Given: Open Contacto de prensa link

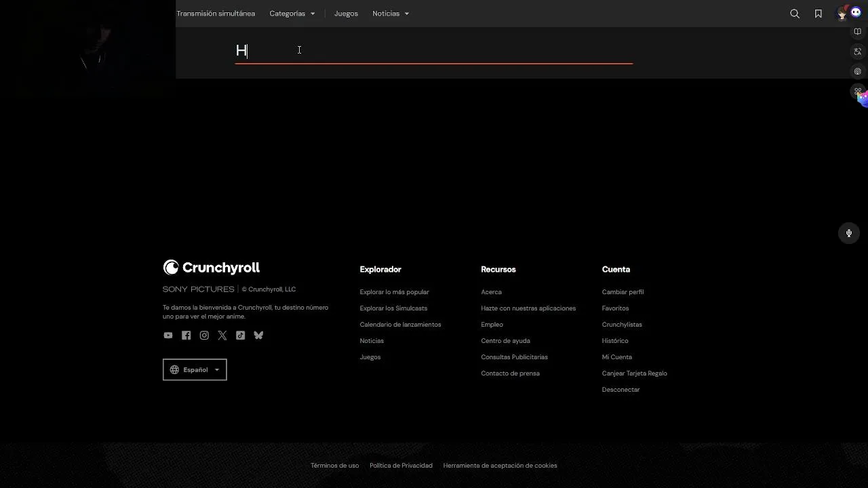Looking at the screenshot, I should coord(510,373).
